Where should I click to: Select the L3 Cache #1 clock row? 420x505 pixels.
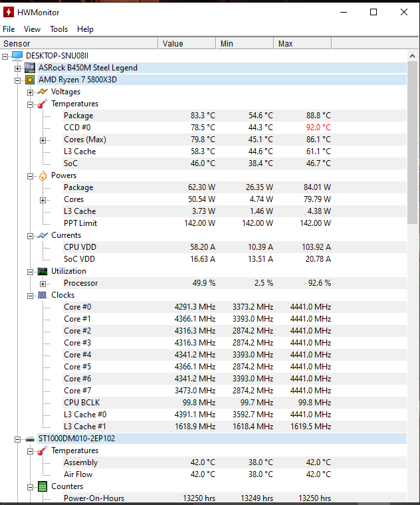point(235,427)
